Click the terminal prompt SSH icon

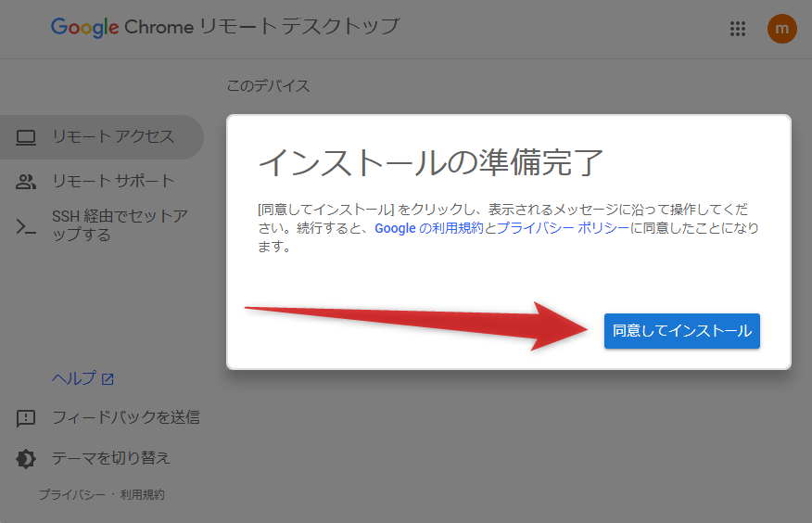(x=26, y=226)
